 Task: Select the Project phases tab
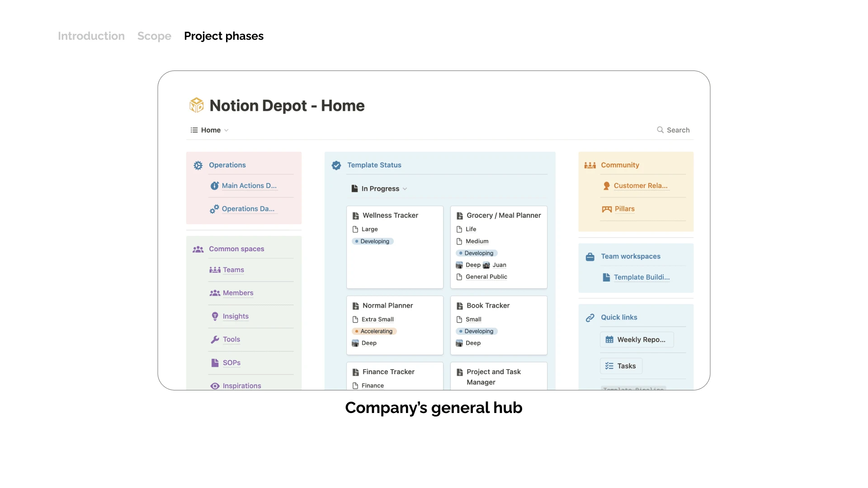coord(224,36)
